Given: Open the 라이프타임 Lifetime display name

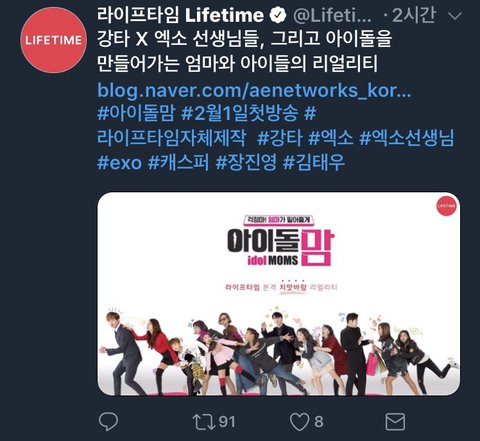Looking at the screenshot, I should (181, 15).
